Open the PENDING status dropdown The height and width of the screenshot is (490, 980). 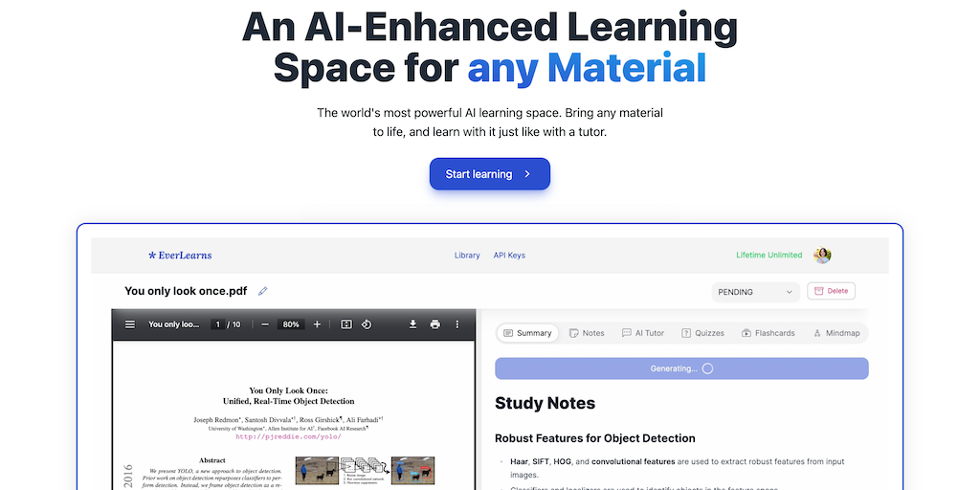tap(755, 292)
